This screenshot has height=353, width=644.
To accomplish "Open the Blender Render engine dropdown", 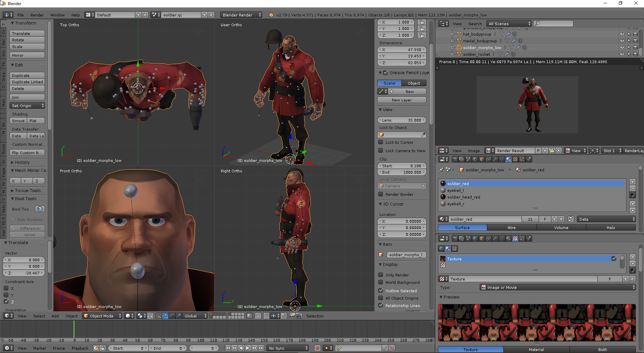I will [241, 15].
